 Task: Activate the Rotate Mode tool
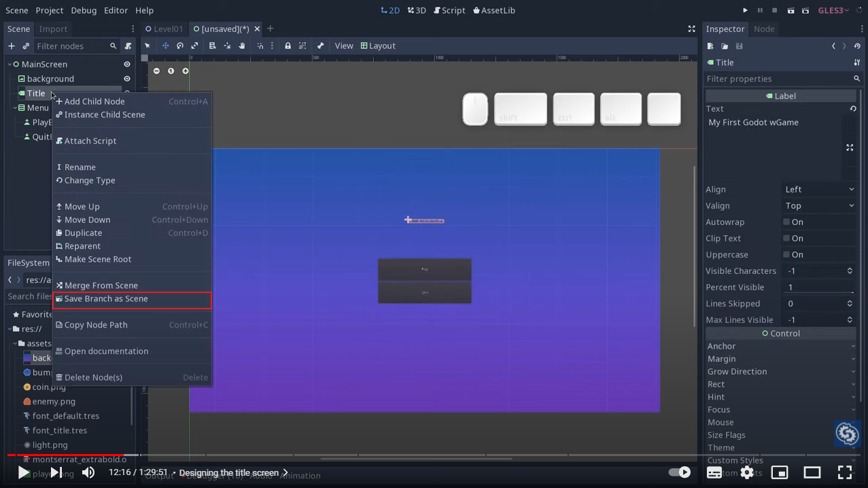pyautogui.click(x=180, y=46)
